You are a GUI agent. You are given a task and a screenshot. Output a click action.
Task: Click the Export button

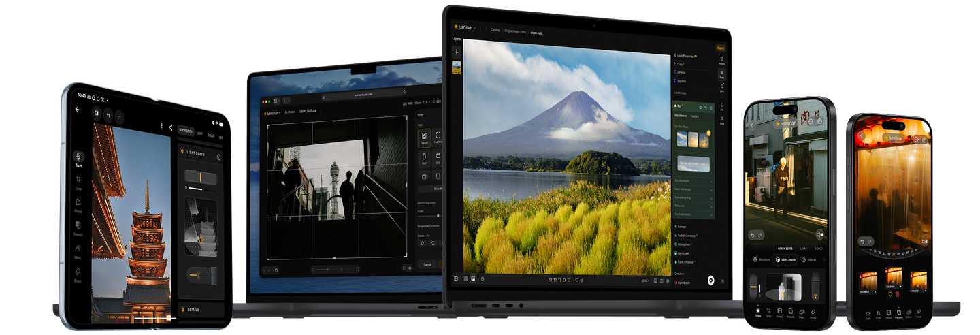[x=721, y=48]
